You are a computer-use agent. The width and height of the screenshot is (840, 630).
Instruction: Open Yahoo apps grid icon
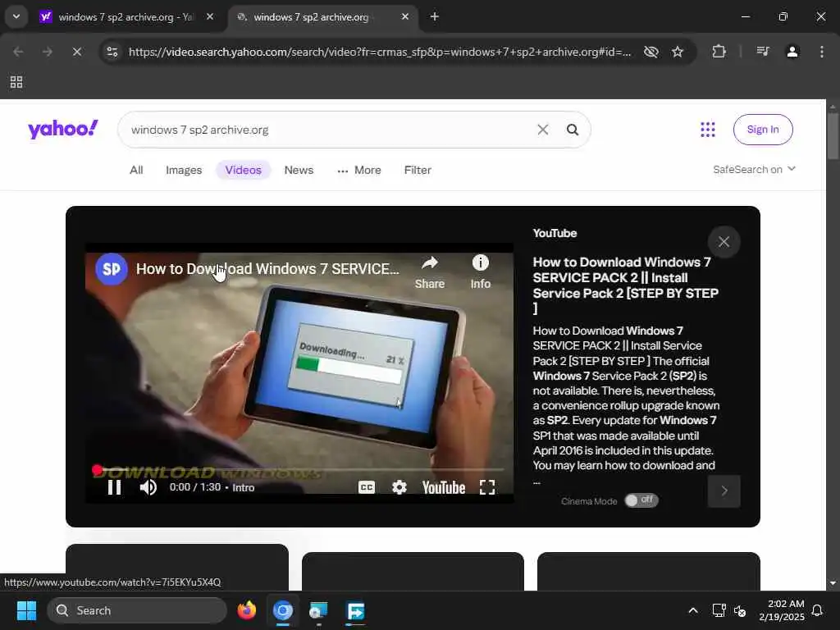click(x=708, y=129)
